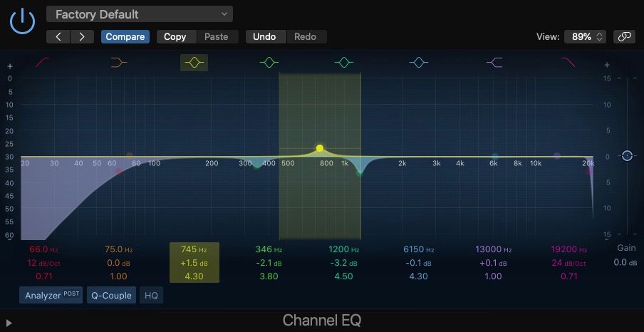Click the master Gain slider handle
The height and width of the screenshot is (332, 644).
click(627, 156)
